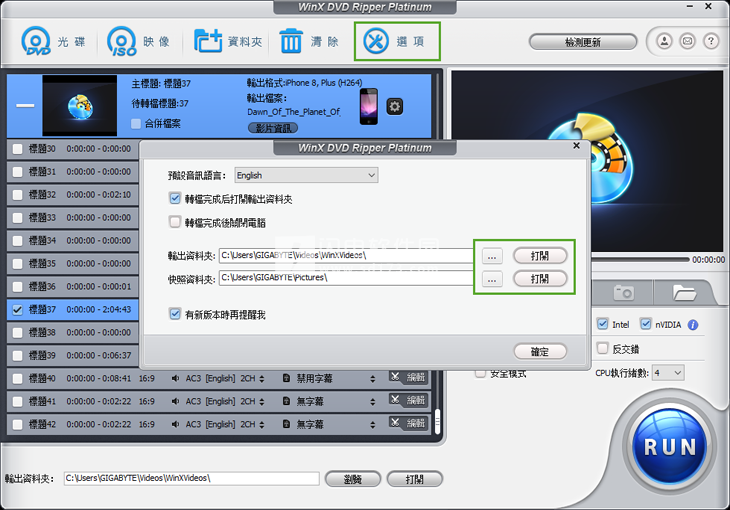Click the DVD title thumbnail image
Image resolution: width=730 pixels, height=510 pixels.
(x=80, y=105)
